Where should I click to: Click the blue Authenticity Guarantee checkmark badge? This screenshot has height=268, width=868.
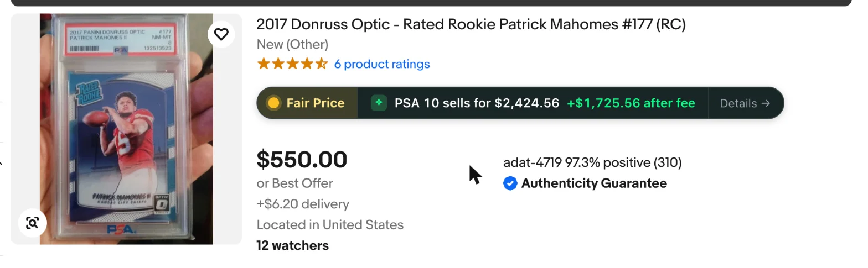[x=510, y=183]
